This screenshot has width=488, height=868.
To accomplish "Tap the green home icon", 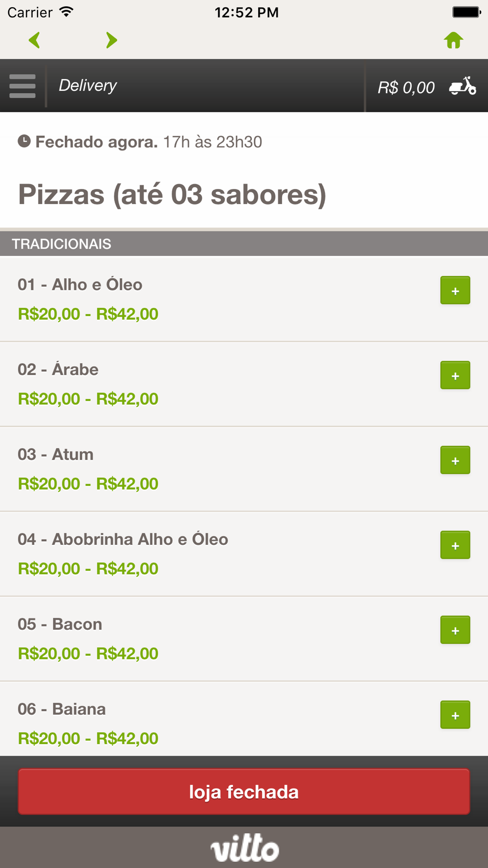I will (x=453, y=40).
